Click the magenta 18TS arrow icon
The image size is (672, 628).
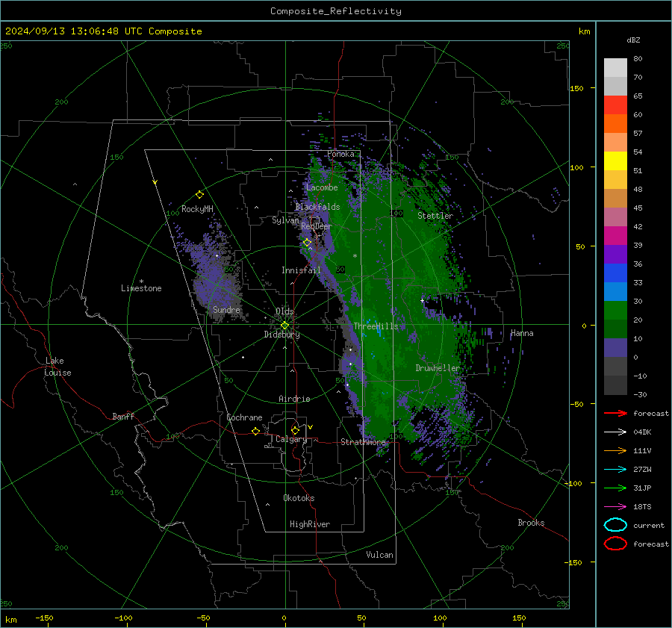[x=615, y=507]
